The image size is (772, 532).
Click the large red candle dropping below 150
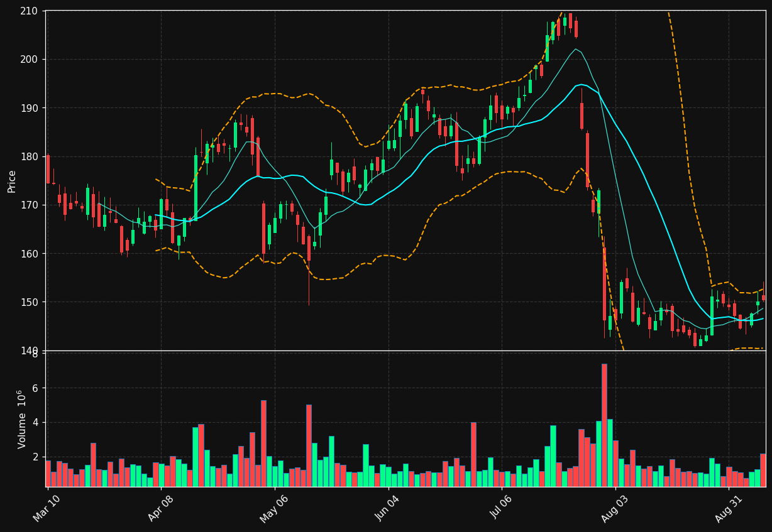point(604,284)
